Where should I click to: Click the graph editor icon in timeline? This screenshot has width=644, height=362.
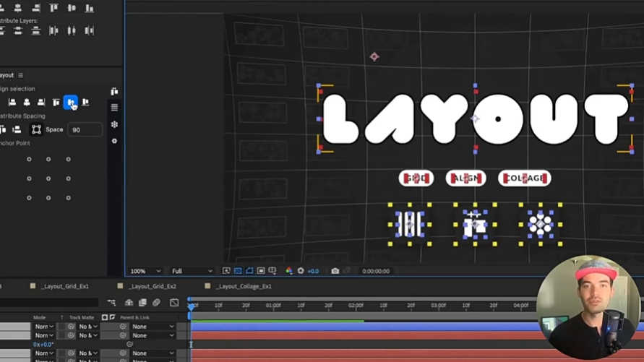[174, 303]
